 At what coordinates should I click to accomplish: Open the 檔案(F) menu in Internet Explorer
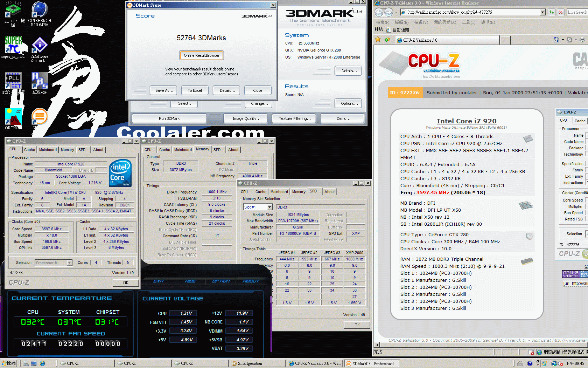(382, 22)
